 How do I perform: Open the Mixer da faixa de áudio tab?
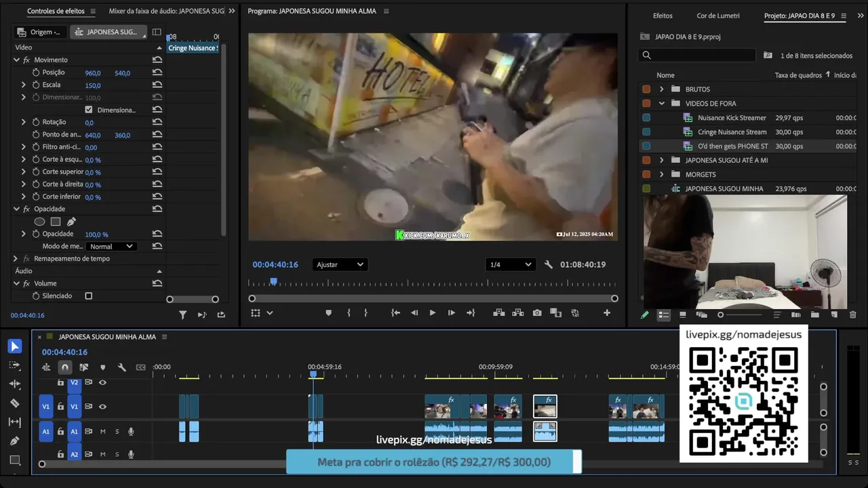167,12
